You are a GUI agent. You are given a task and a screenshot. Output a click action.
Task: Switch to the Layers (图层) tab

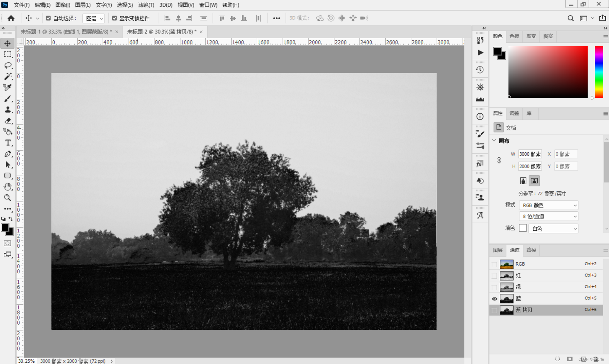click(498, 250)
